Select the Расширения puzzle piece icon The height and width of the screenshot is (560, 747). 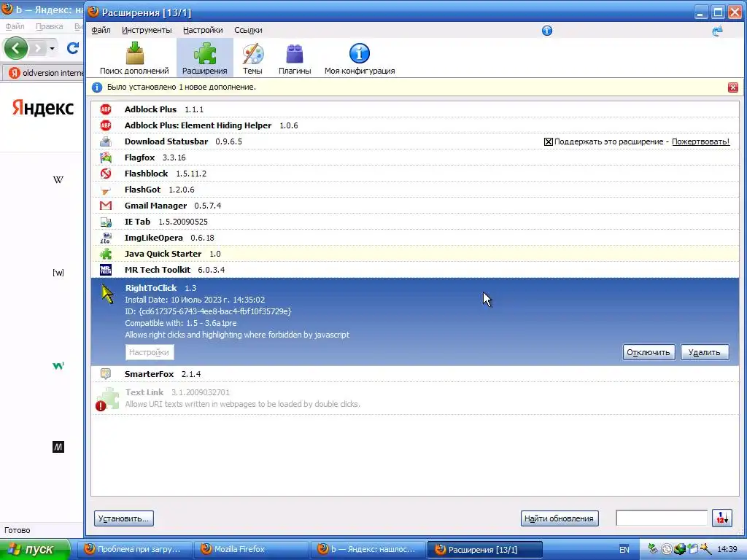pyautogui.click(x=205, y=52)
